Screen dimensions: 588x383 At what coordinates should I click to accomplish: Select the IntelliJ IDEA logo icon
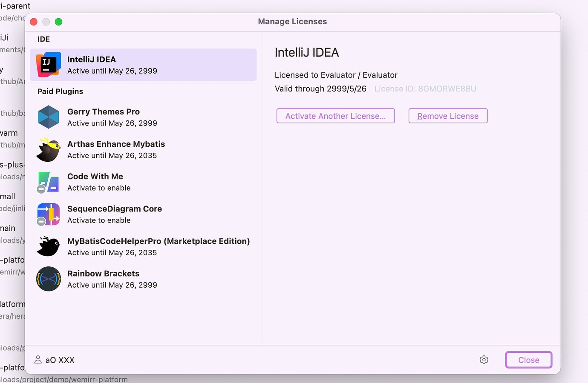tap(49, 65)
